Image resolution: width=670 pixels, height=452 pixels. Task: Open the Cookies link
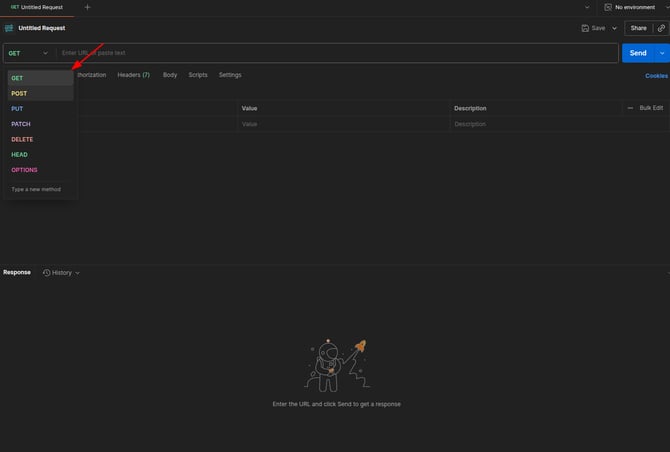click(x=656, y=75)
